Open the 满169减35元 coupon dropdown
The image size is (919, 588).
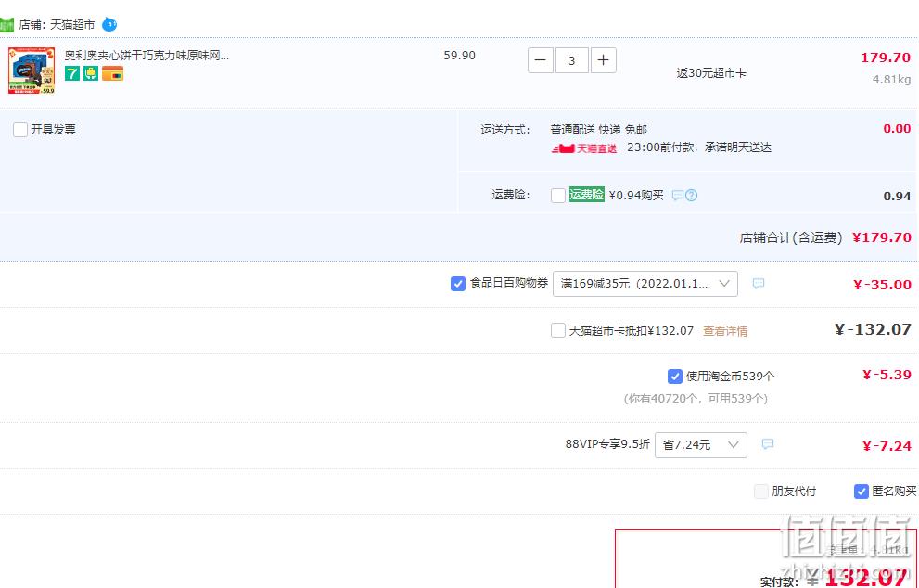tap(645, 284)
